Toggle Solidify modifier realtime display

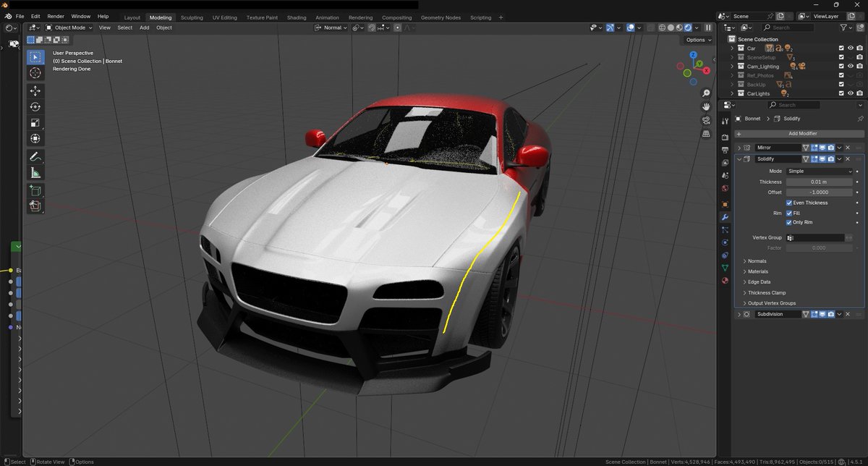822,158
